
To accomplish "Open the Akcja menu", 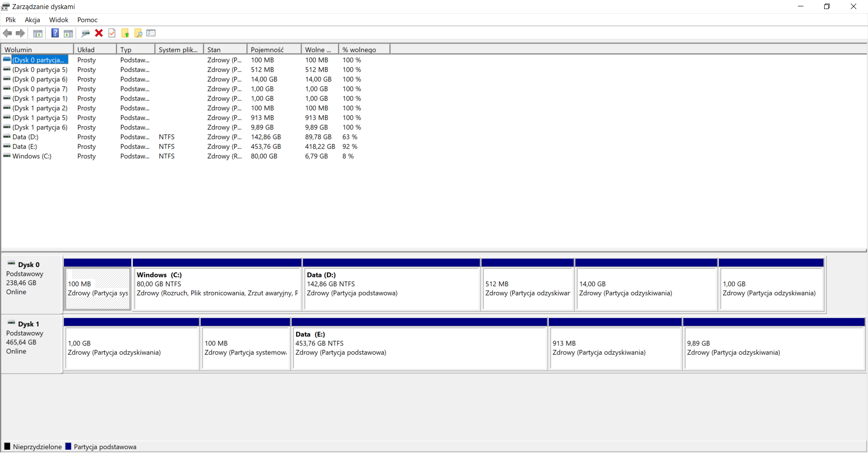I will coord(32,20).
